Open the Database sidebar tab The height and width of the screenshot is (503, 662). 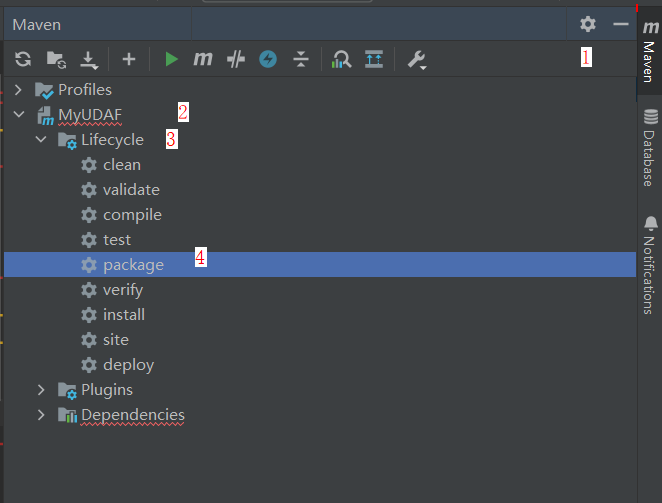(649, 148)
